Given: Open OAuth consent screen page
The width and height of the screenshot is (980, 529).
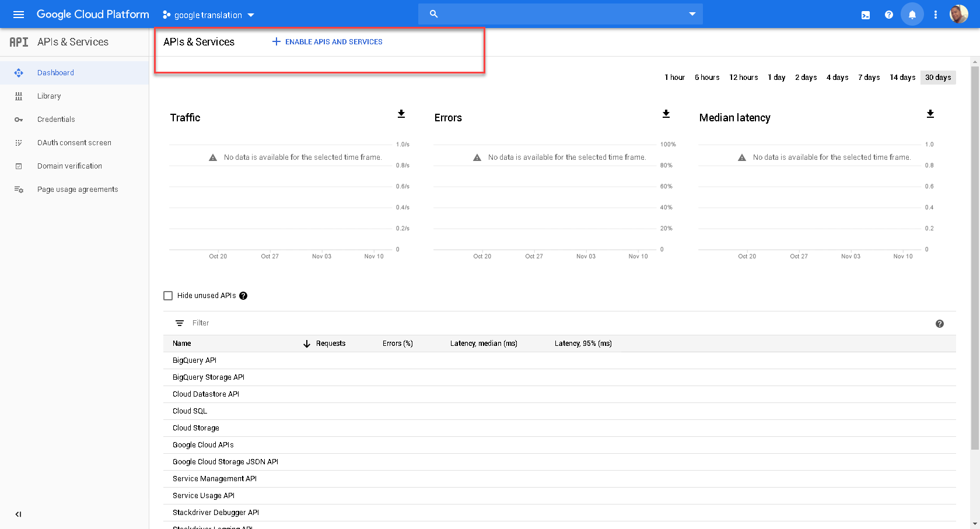Looking at the screenshot, I should pyautogui.click(x=74, y=143).
